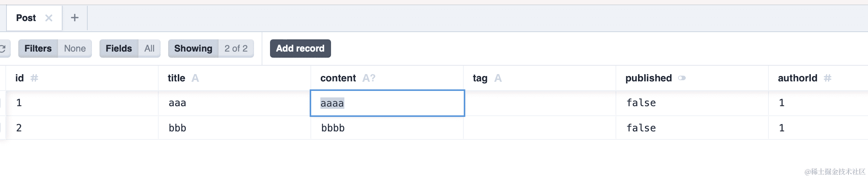Click the refresh icon beside Filters
868x178 pixels.
tap(3, 49)
